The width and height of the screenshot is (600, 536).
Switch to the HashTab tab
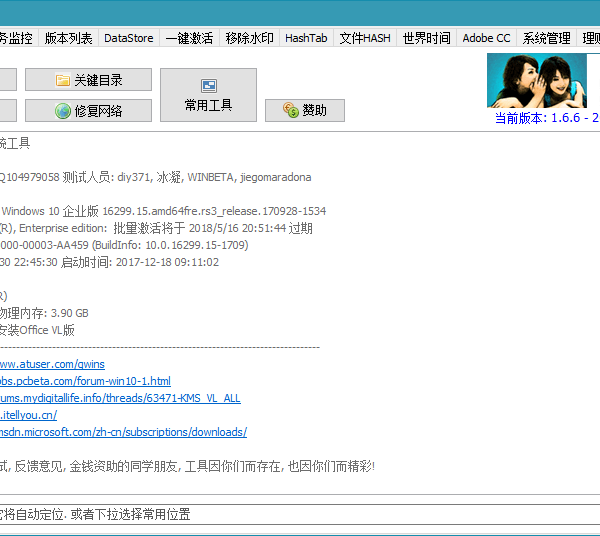pos(306,38)
